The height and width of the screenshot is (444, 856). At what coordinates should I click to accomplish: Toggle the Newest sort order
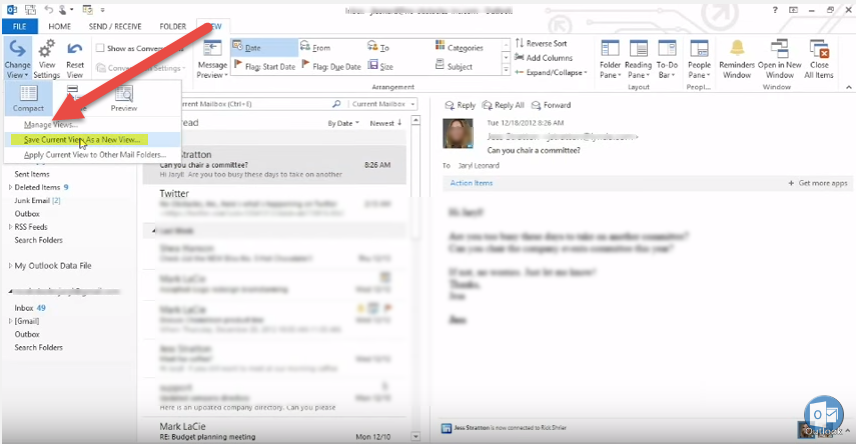click(385, 123)
